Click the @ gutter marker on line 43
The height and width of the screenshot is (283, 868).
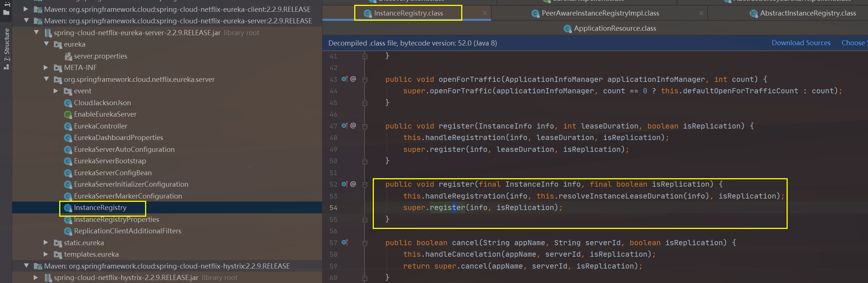353,79
